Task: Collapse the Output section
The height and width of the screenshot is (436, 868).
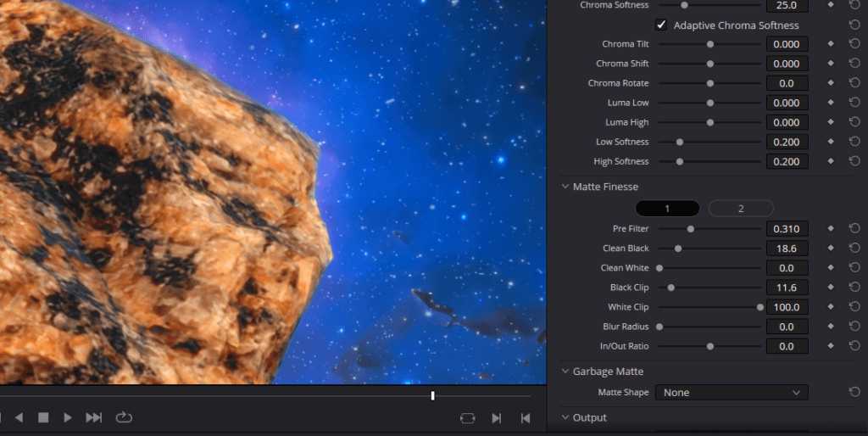Action: 565,417
